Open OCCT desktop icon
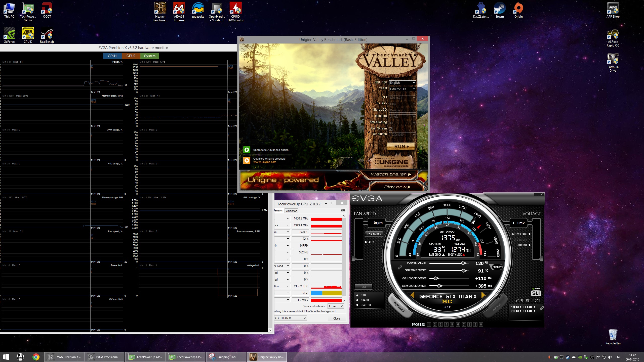Viewport: 644px width, 362px height. (47, 10)
